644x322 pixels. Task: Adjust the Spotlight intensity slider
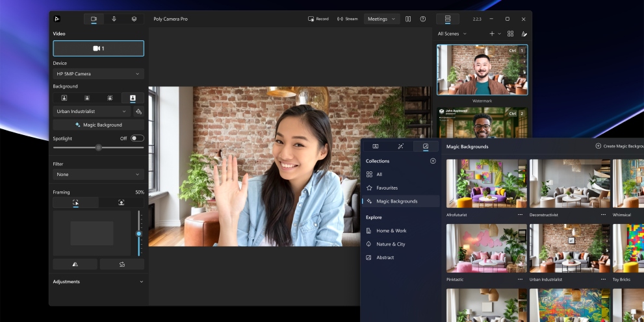(x=98, y=147)
